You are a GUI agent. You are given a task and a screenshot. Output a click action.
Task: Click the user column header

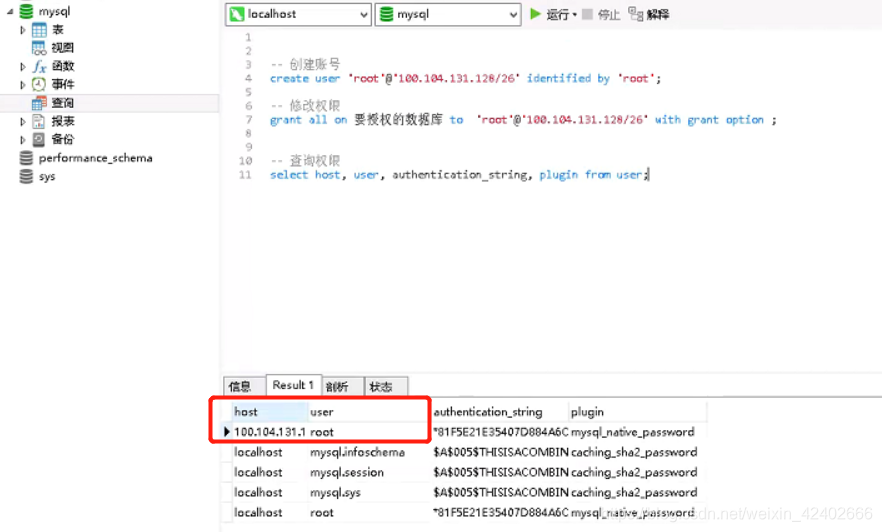point(370,412)
